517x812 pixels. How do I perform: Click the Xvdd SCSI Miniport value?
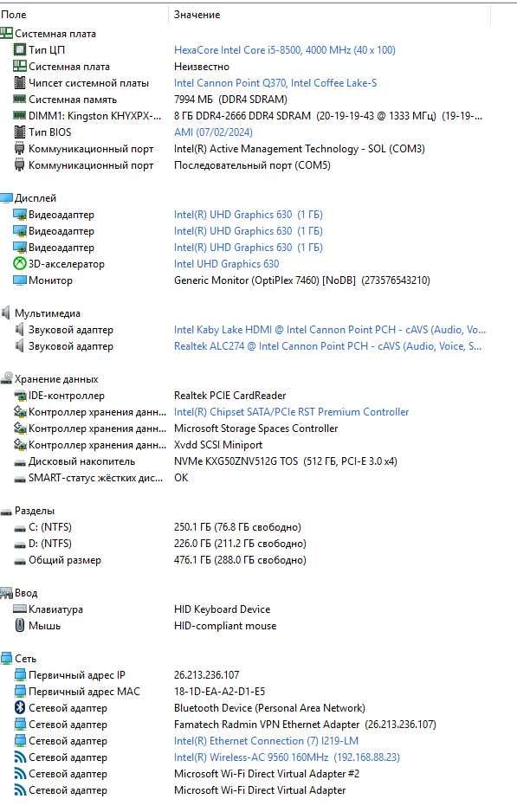click(218, 445)
